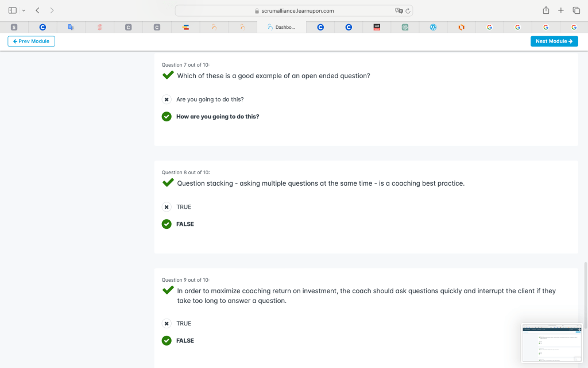
Task: Switch to the Dashboard tab
Action: pyautogui.click(x=281, y=27)
